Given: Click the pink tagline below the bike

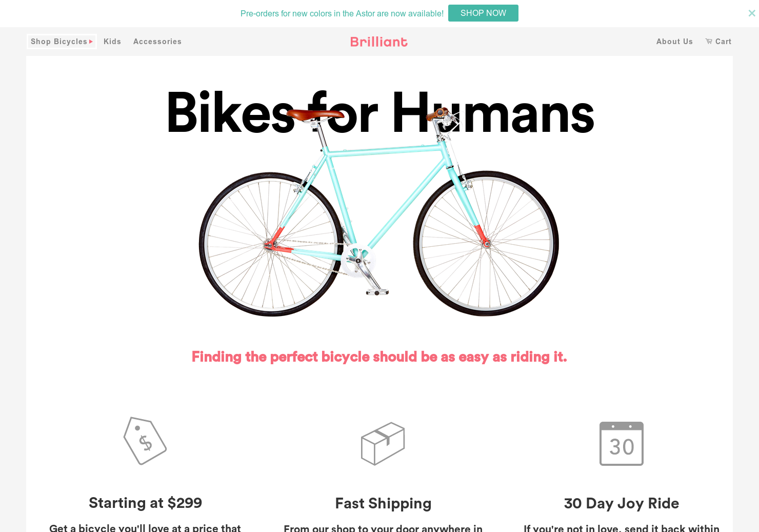Looking at the screenshot, I should (x=379, y=357).
